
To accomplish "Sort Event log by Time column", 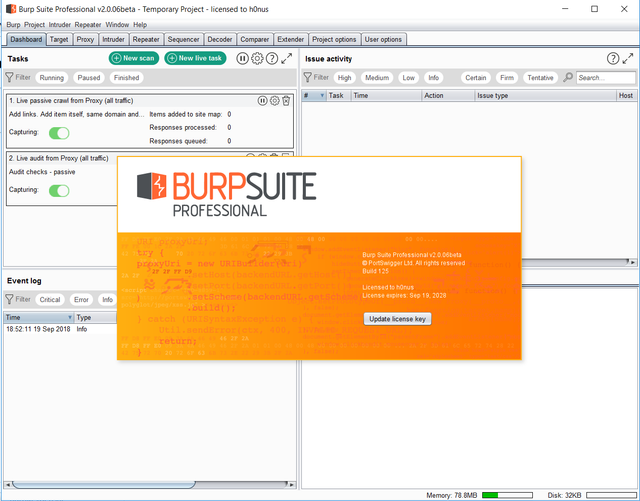I will 39,317.
